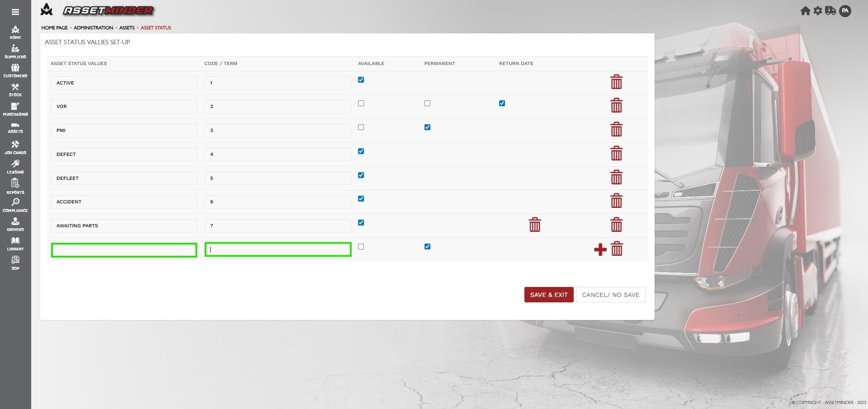868x409 pixels.
Task: Delete the ACTIVE status row
Action: [x=616, y=82]
